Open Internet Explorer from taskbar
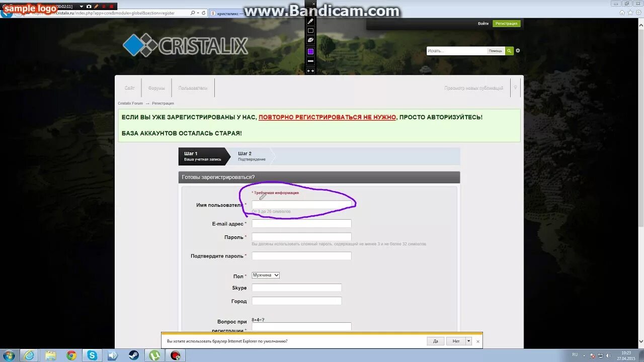644x362 pixels. (x=30, y=355)
